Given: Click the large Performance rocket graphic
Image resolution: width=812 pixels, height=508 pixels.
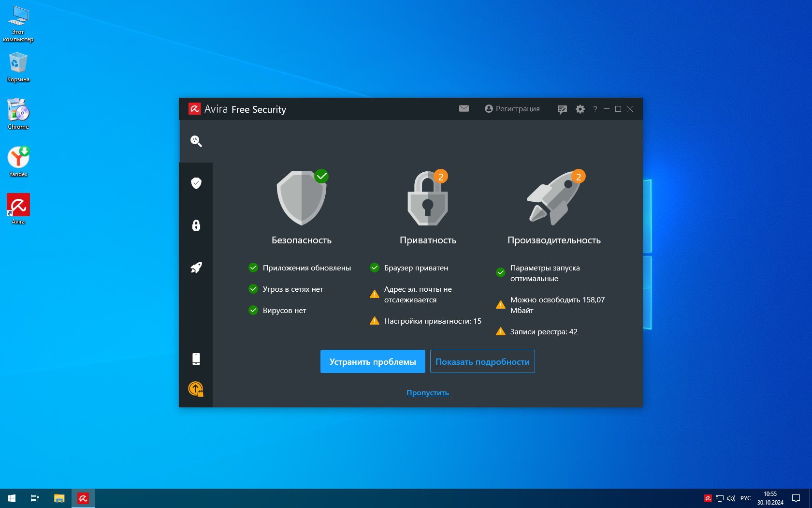Looking at the screenshot, I should pyautogui.click(x=554, y=198).
